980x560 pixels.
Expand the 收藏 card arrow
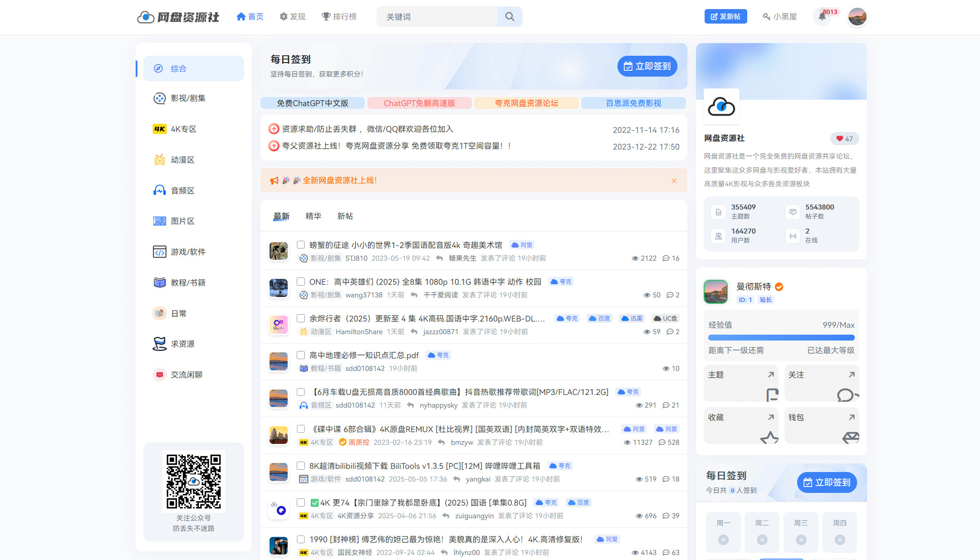tap(771, 417)
